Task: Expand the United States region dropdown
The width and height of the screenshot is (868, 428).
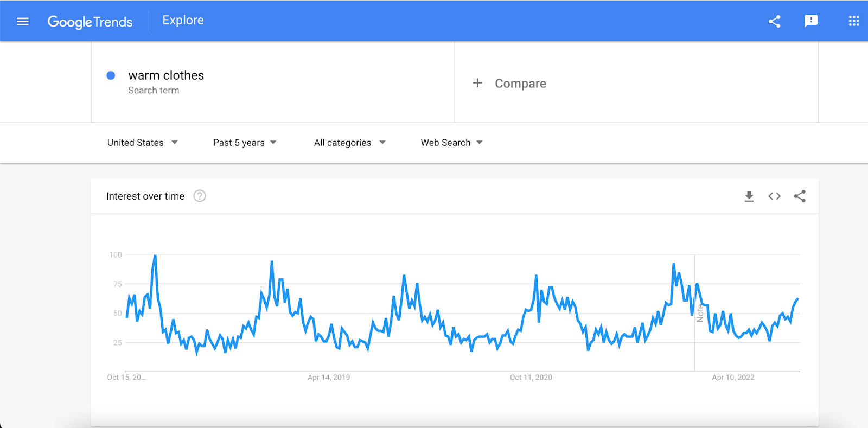Action: click(142, 143)
